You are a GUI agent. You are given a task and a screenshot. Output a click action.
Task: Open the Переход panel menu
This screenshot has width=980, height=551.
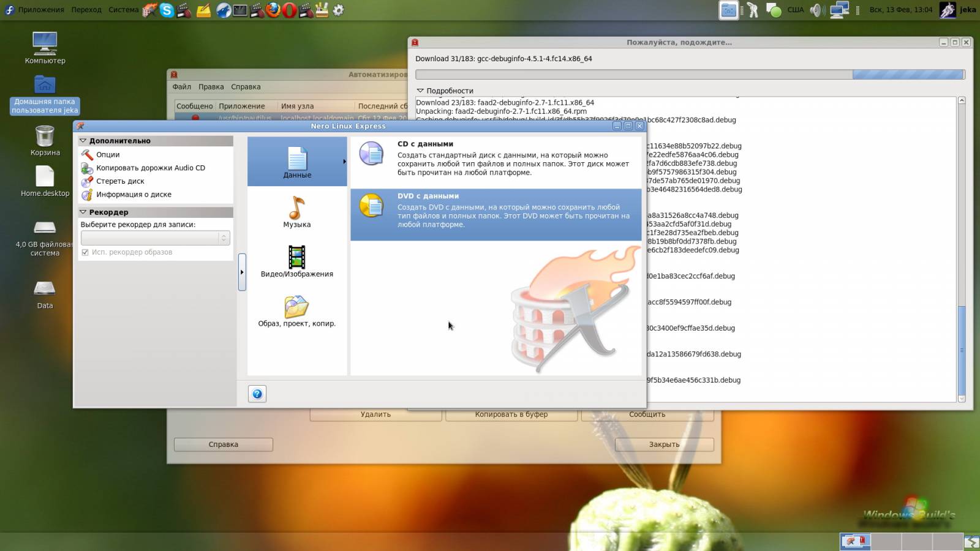click(x=86, y=10)
